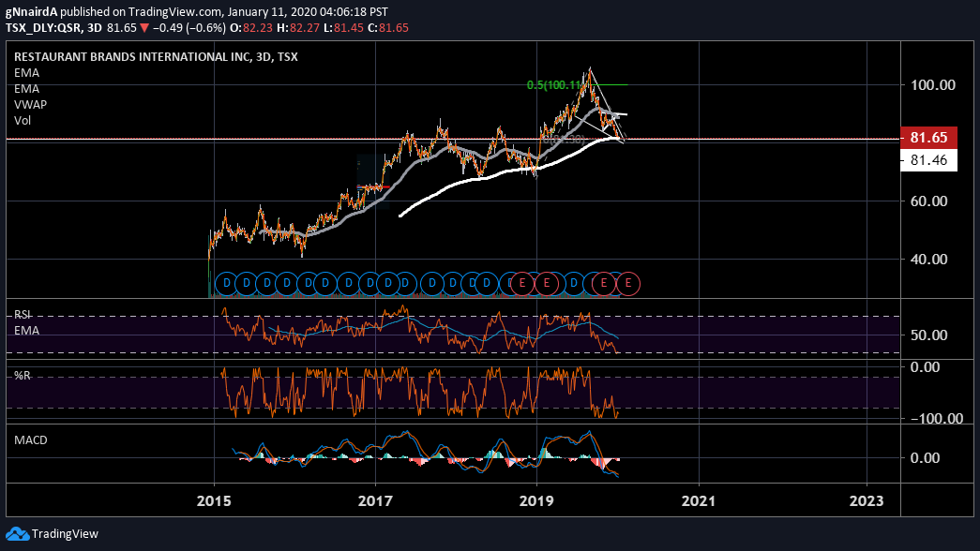This screenshot has width=980, height=551.
Task: Click the 50.00 RSI axis label
Action: [928, 335]
